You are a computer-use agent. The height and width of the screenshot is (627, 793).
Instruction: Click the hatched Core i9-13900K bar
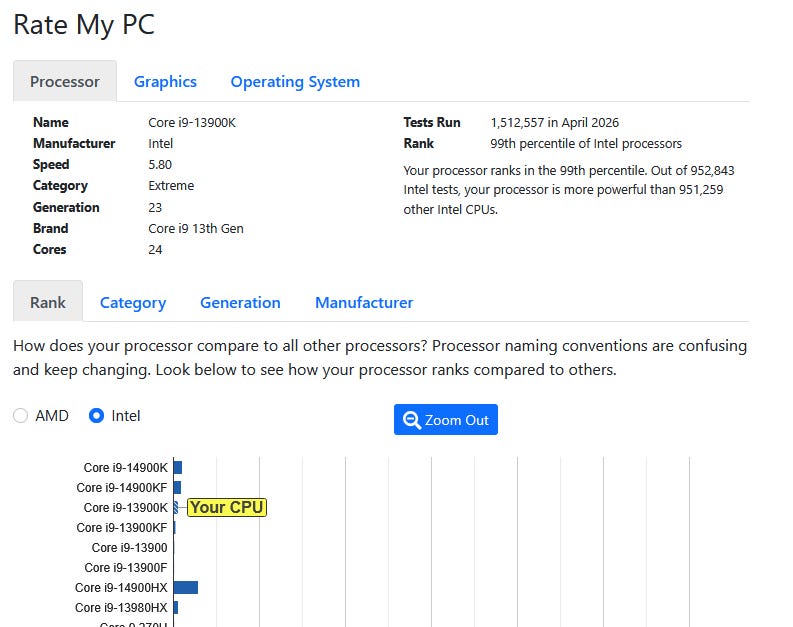click(x=175, y=507)
